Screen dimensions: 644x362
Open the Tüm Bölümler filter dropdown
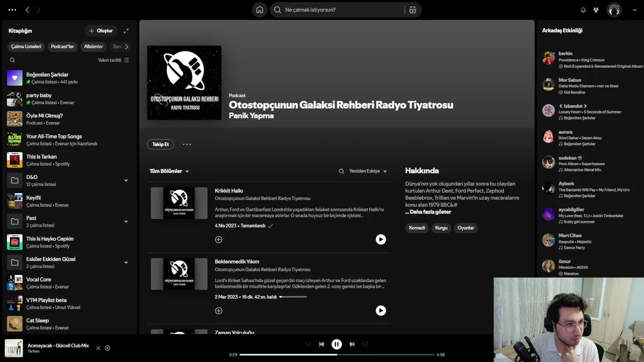[169, 171]
